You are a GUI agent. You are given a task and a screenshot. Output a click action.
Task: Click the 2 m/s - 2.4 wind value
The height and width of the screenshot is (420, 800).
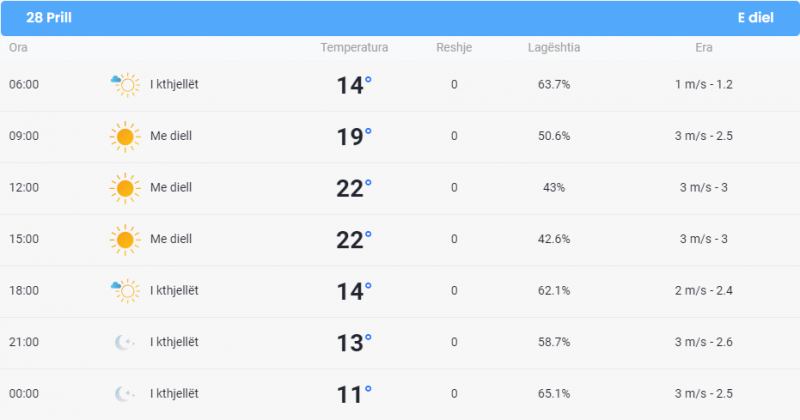704,290
